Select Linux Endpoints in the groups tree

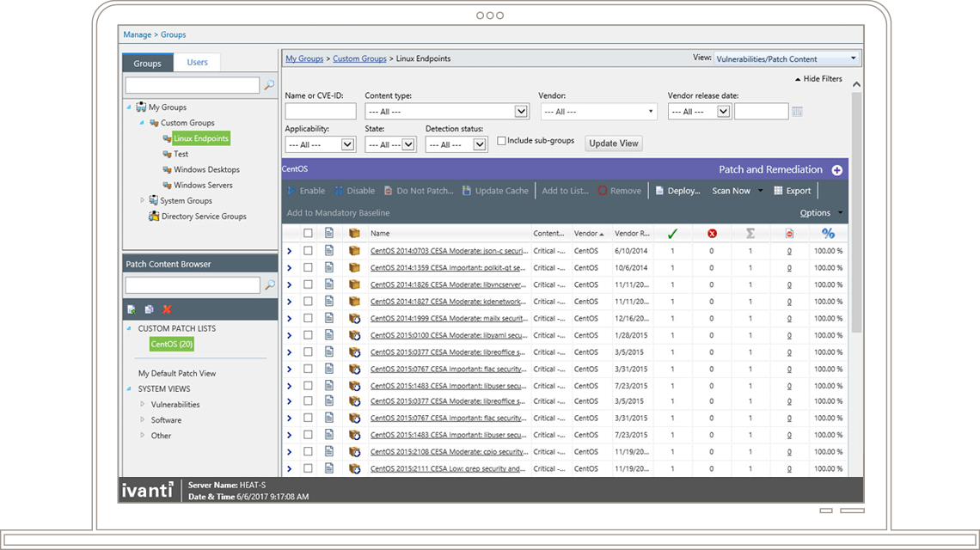tap(201, 138)
